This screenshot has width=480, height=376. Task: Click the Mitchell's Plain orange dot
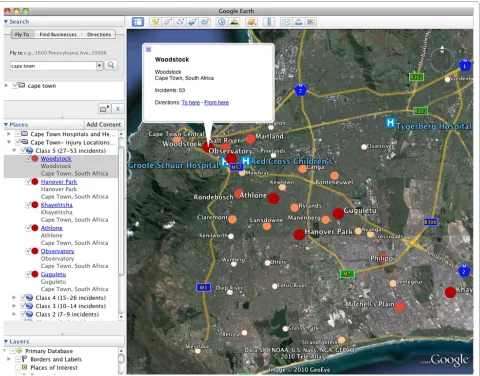click(x=400, y=307)
